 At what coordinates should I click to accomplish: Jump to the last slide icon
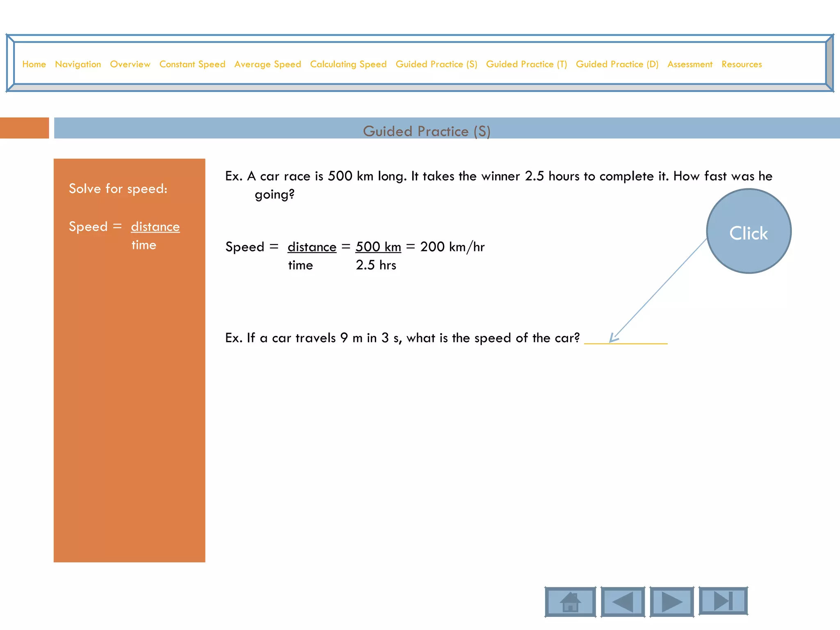click(723, 601)
